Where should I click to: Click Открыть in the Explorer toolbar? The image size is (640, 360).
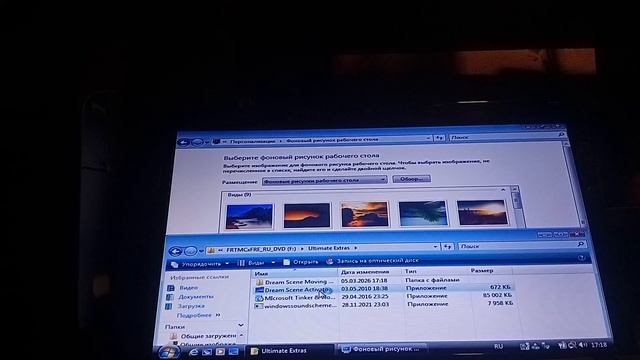[x=301, y=262]
